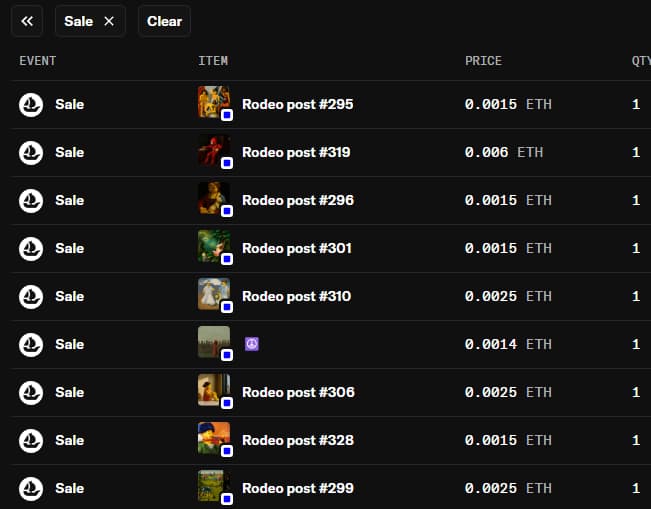Open the Rodeo post #310 link

pyautogui.click(x=297, y=296)
